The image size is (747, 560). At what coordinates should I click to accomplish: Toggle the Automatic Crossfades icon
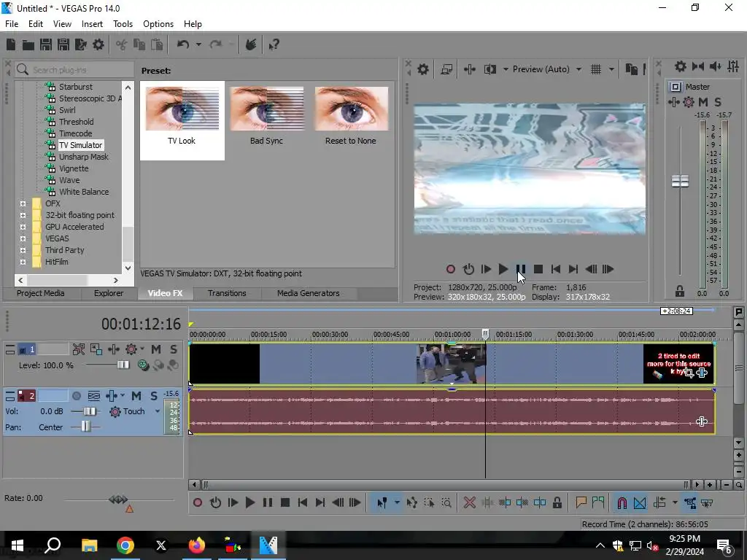(640, 502)
